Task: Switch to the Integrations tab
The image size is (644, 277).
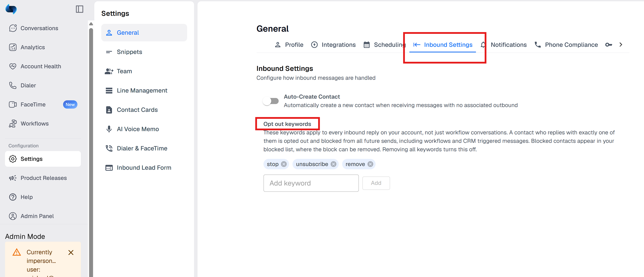Action: pyautogui.click(x=333, y=45)
